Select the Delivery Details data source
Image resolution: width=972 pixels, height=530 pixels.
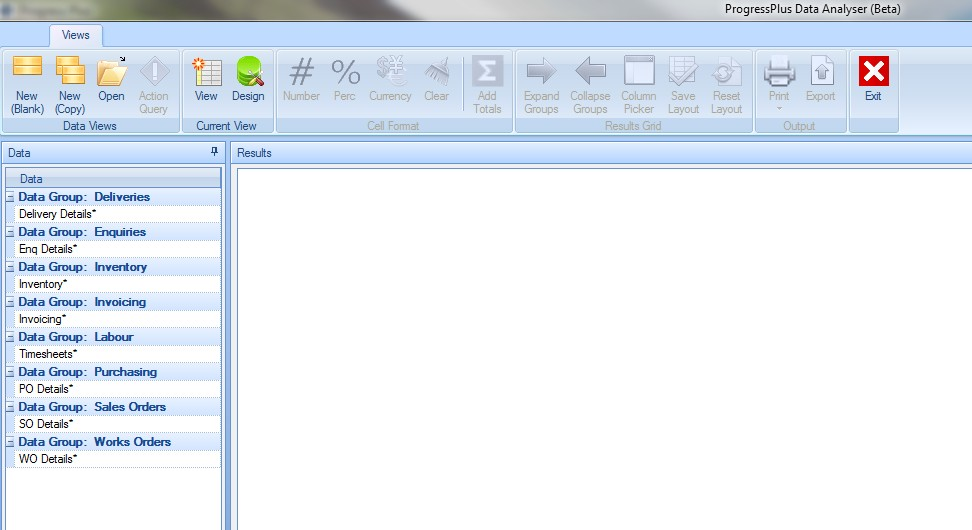[x=58, y=214]
